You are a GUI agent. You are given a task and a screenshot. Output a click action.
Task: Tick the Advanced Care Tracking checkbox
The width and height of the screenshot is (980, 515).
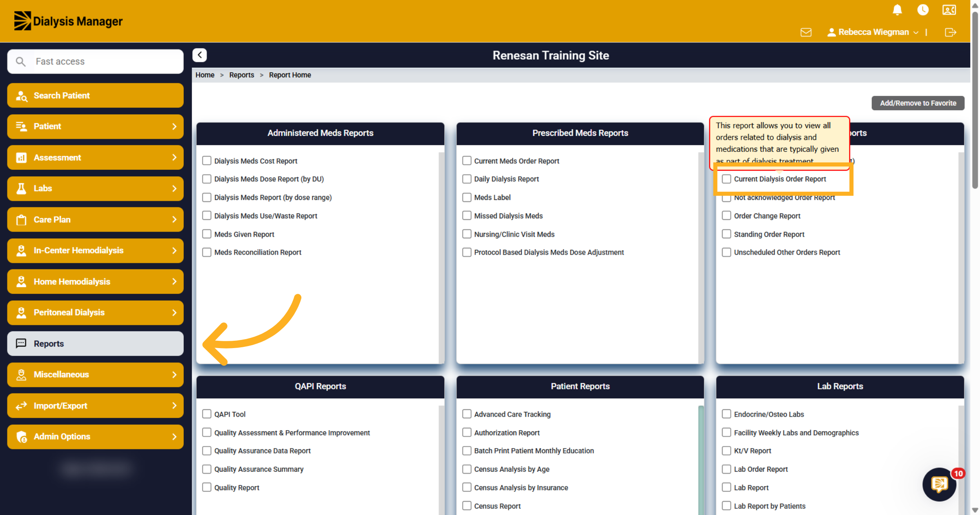coord(467,414)
